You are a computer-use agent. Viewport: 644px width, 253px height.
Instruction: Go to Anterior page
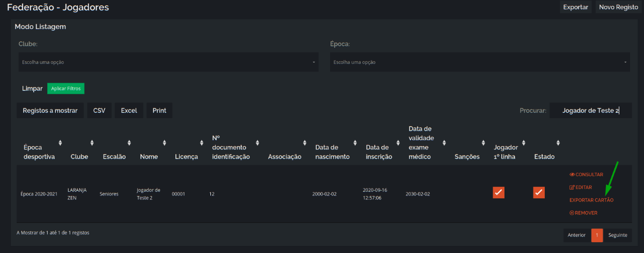pos(576,235)
